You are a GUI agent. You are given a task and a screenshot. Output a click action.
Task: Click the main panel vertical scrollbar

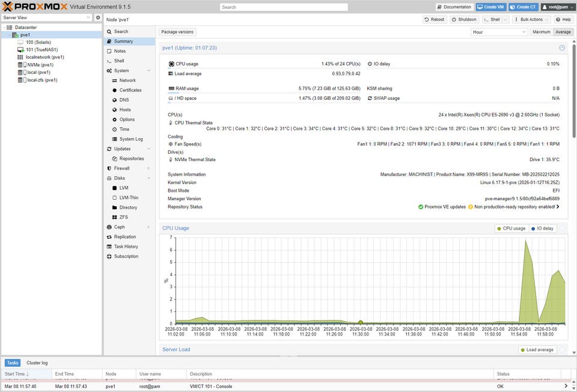pyautogui.click(x=574, y=91)
